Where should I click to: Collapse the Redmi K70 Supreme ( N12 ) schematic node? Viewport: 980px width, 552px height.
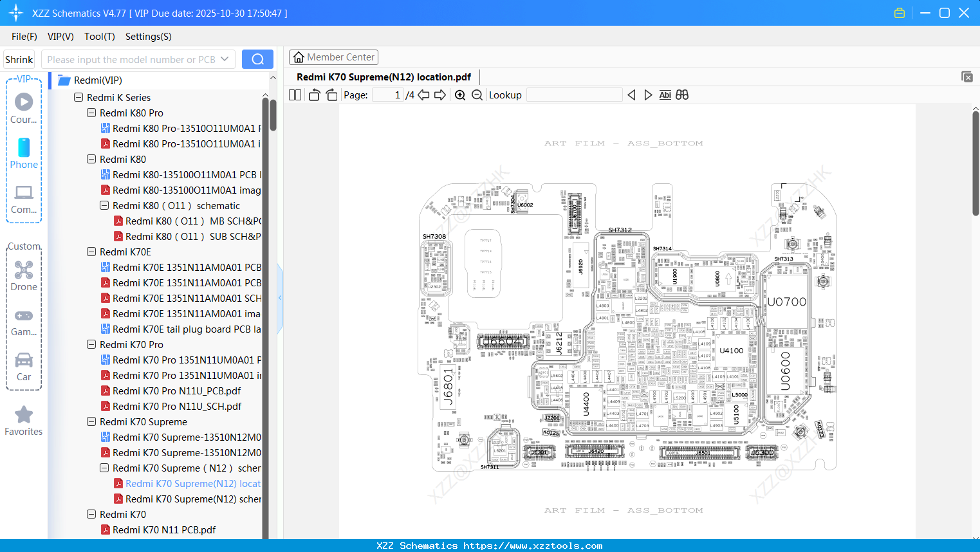(x=104, y=468)
